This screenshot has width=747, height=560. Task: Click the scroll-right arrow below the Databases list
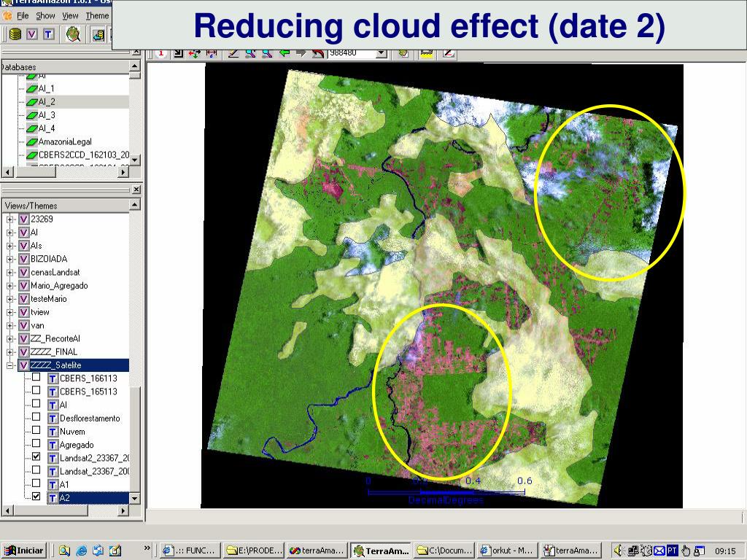point(123,171)
